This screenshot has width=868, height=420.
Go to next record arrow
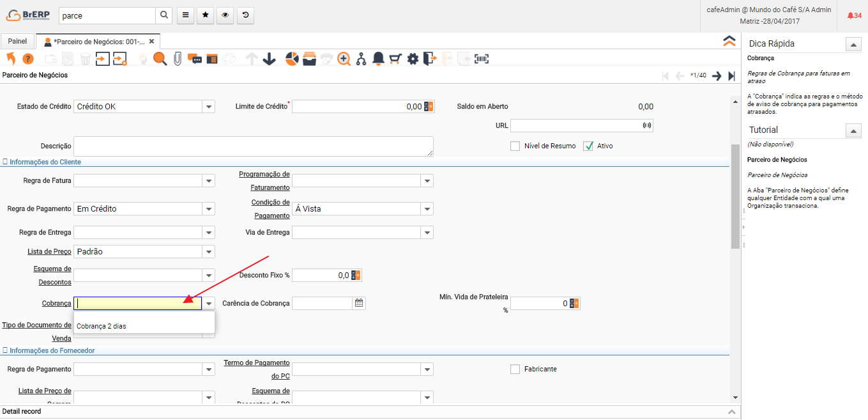pyautogui.click(x=717, y=75)
